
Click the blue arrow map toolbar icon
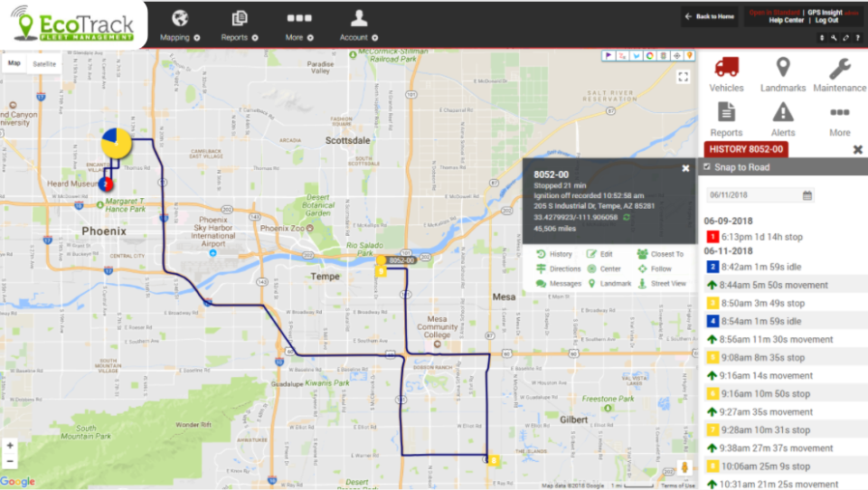pyautogui.click(x=636, y=56)
